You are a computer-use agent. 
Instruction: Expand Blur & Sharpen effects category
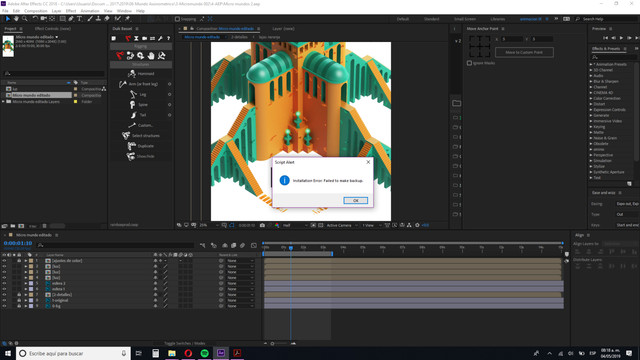[591, 81]
